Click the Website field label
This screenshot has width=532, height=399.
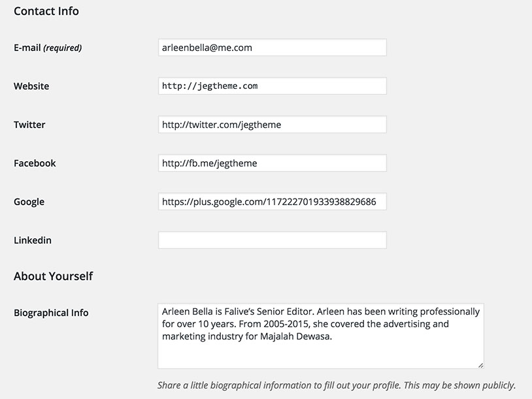pyautogui.click(x=31, y=86)
